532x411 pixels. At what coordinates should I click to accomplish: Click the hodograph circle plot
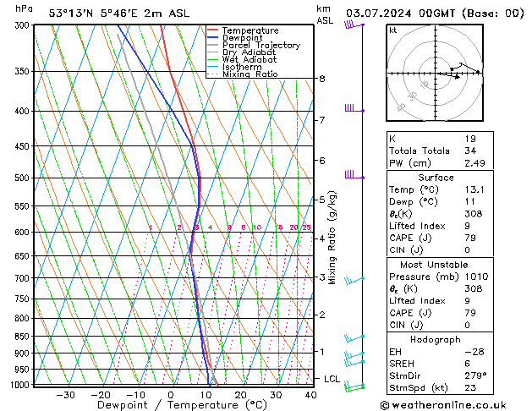pyautogui.click(x=436, y=74)
